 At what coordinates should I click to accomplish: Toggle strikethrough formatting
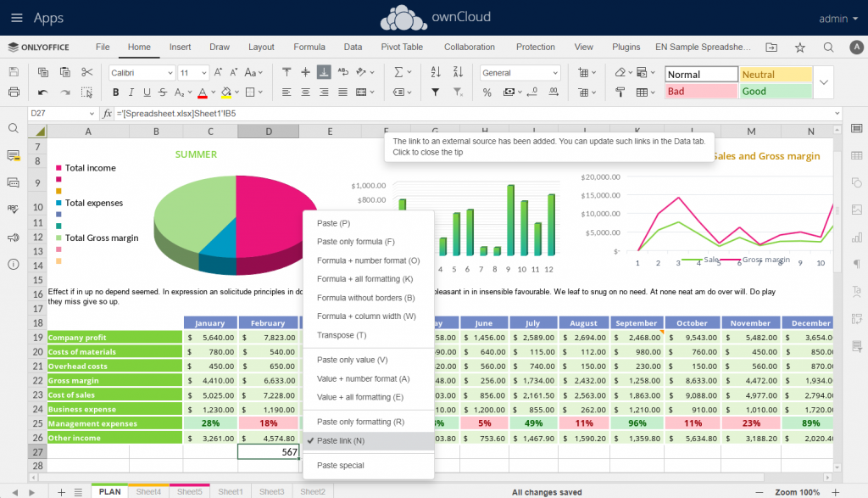[163, 91]
